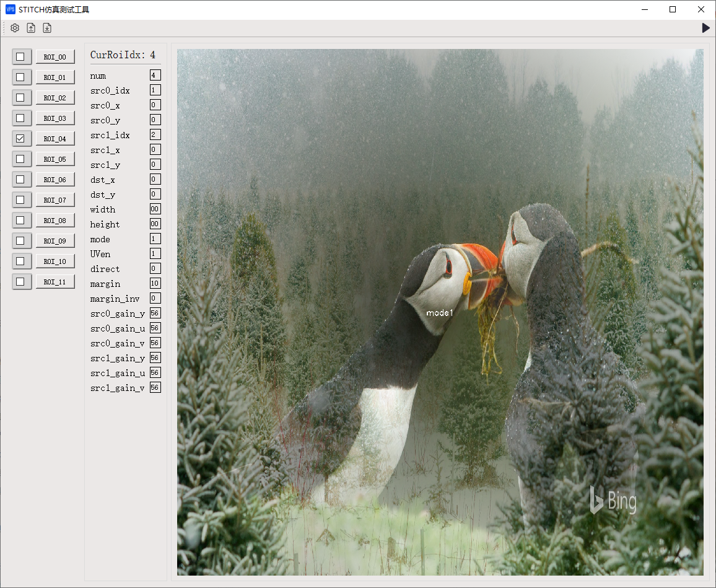Screen dimensions: 716x588
Task: Enable the ROI_00 checkbox
Action: point(20,57)
